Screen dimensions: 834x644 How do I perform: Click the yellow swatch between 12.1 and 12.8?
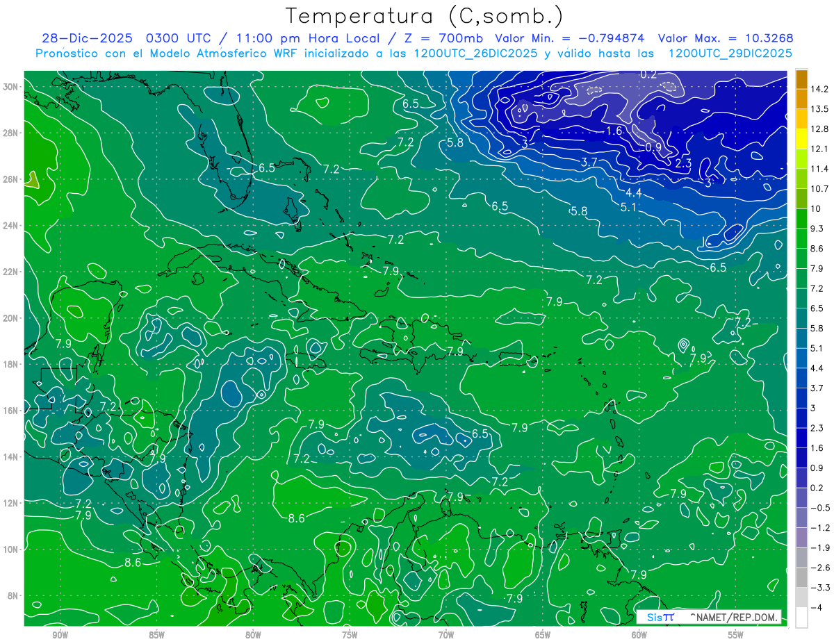(801, 139)
